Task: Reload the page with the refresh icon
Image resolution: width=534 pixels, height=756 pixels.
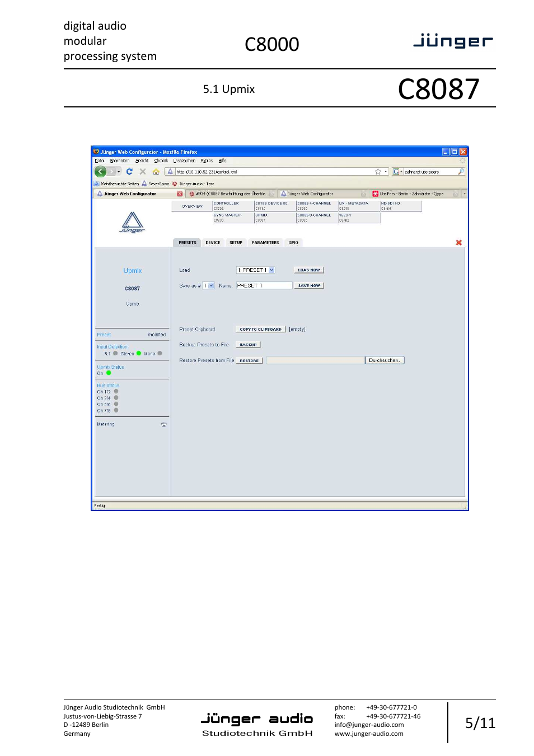Action: [129, 172]
